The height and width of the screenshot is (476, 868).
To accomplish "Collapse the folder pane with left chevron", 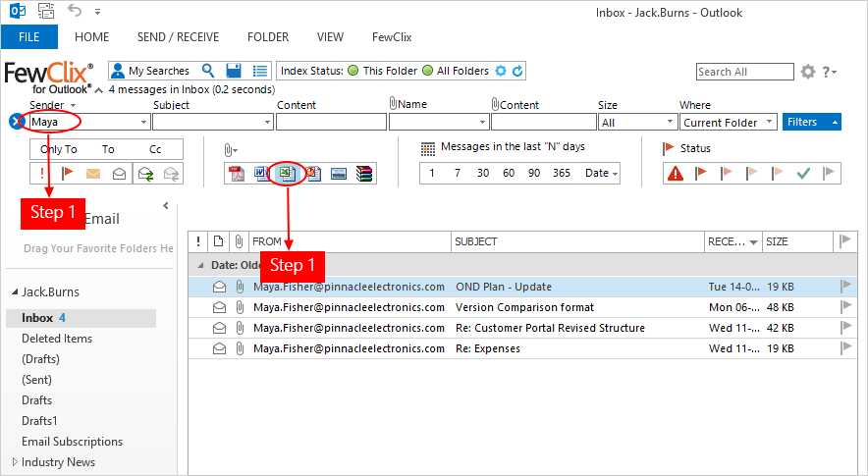I will (166, 206).
